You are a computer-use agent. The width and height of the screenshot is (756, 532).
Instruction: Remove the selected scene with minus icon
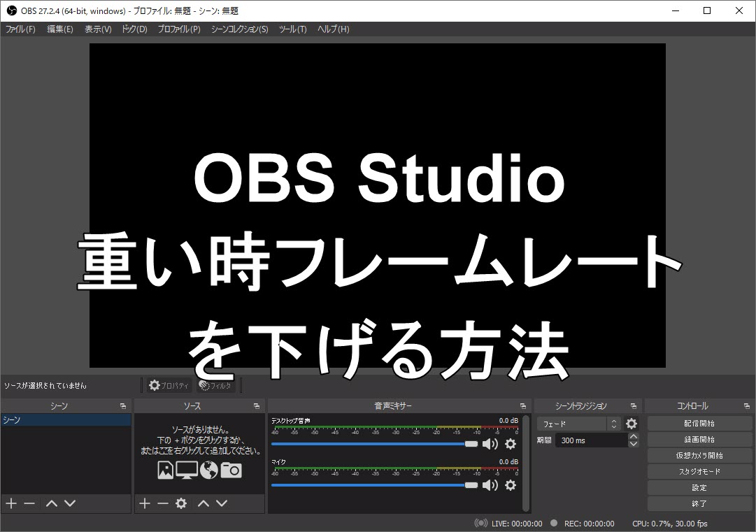[x=29, y=503]
